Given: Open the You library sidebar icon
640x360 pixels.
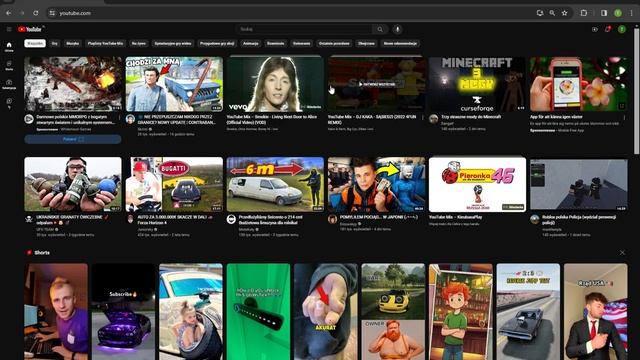Looking at the screenshot, I should coord(9,103).
